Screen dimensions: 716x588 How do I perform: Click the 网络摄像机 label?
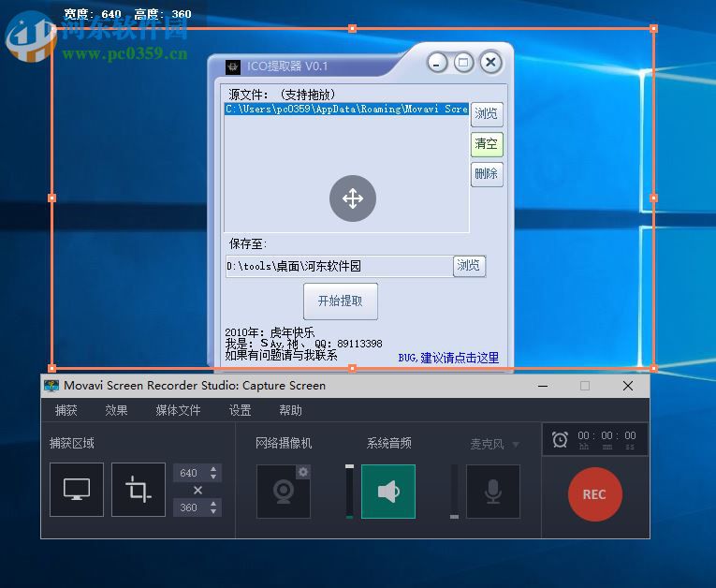[284, 443]
